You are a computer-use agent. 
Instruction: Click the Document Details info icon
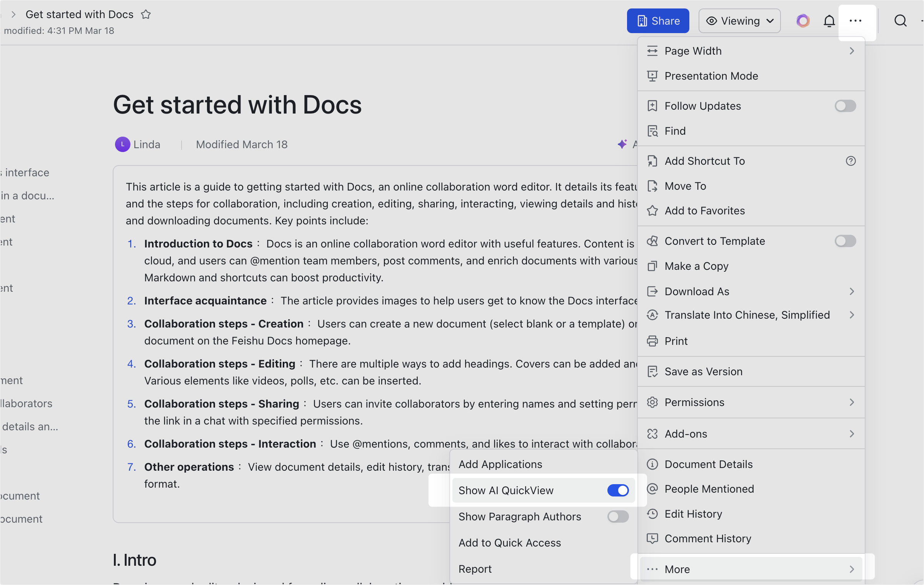point(652,464)
